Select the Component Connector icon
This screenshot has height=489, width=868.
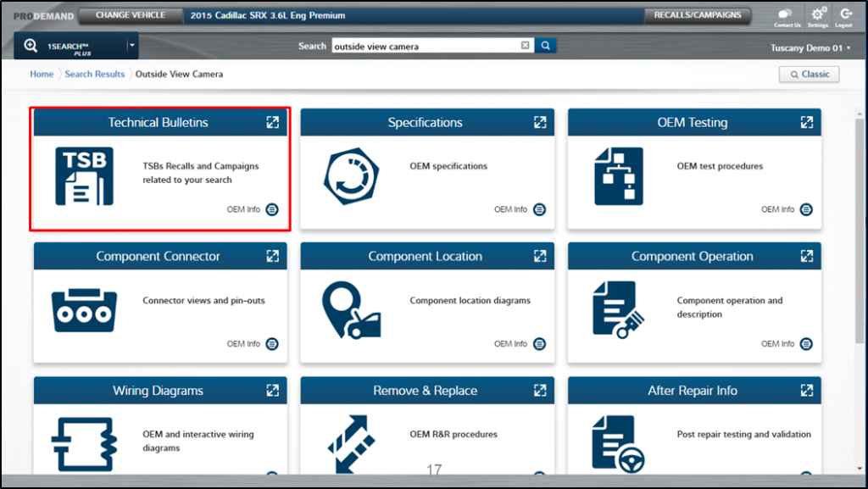pos(84,310)
